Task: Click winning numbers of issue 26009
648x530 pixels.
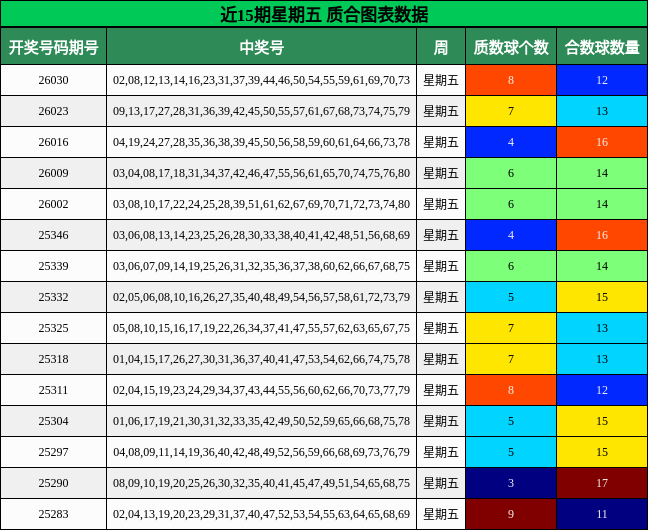Action: point(262,173)
